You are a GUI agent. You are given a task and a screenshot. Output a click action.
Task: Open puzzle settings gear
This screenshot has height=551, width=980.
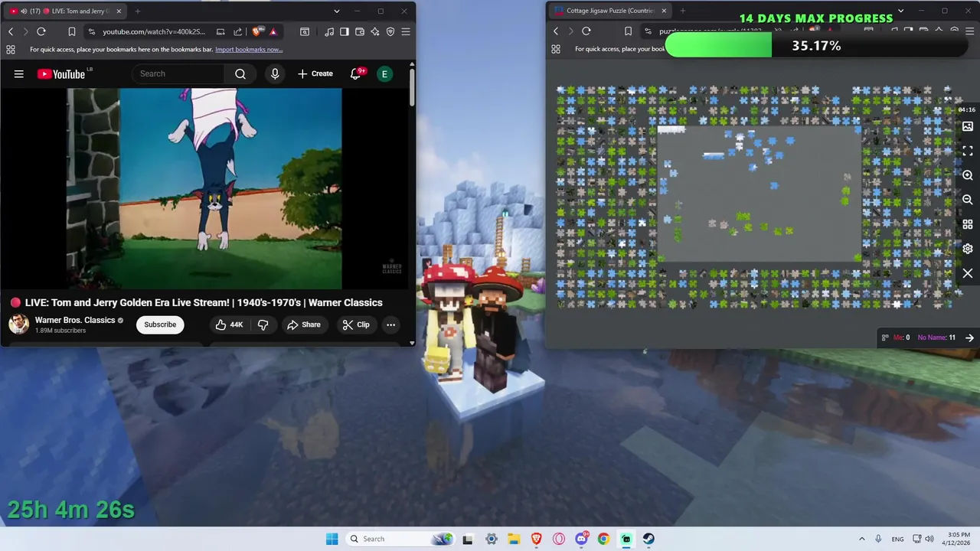tap(968, 249)
